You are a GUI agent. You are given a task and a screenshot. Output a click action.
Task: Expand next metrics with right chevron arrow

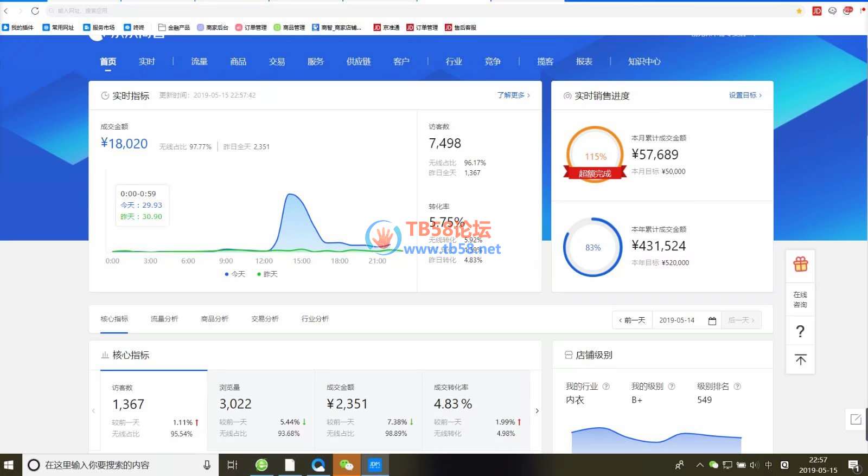pyautogui.click(x=537, y=411)
